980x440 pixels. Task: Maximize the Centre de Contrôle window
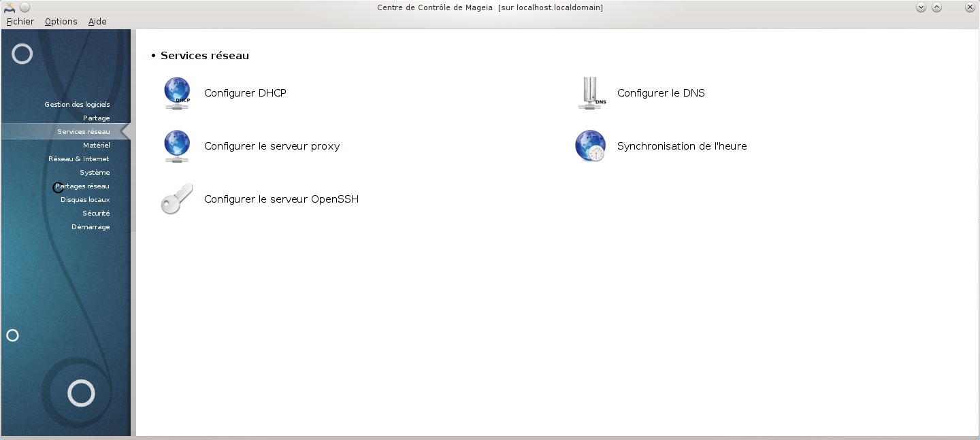coord(936,7)
